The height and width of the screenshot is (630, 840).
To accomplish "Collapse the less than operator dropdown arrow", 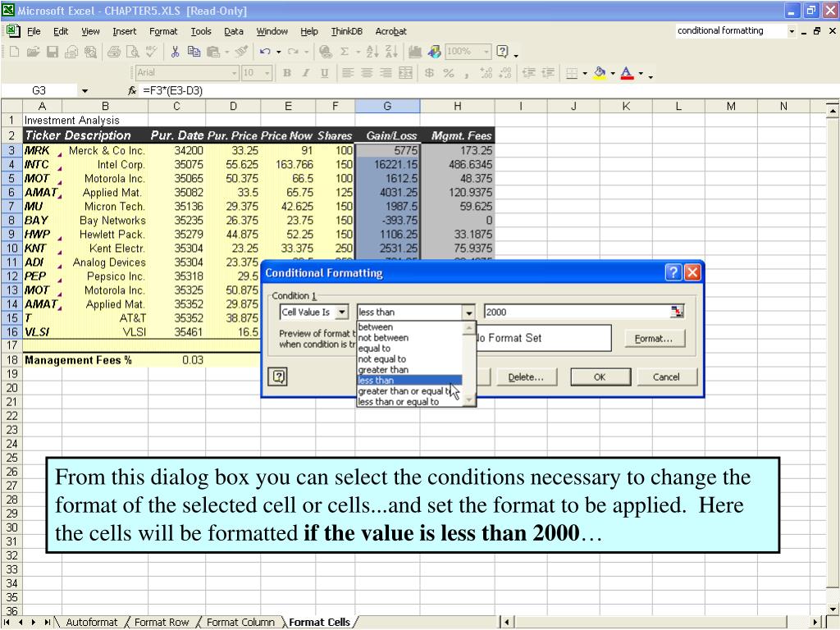I will pos(468,313).
